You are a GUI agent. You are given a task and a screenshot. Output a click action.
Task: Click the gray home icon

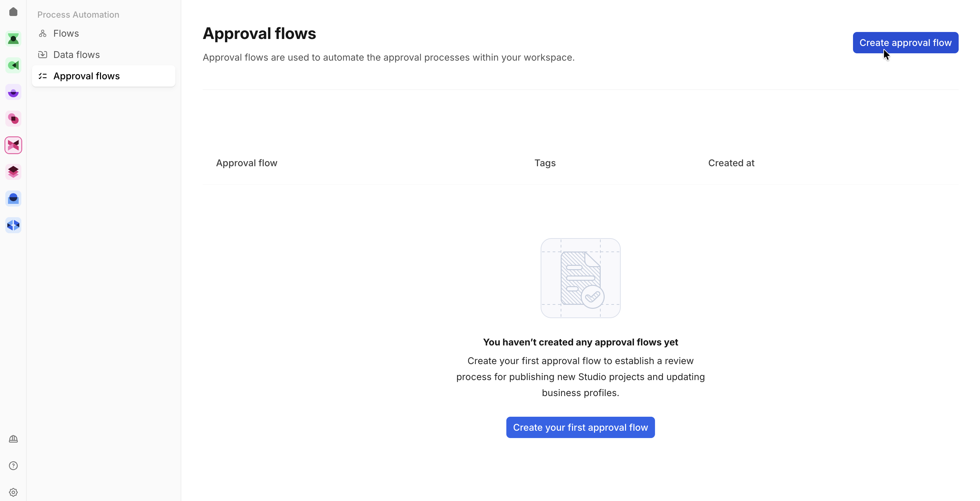click(x=13, y=12)
